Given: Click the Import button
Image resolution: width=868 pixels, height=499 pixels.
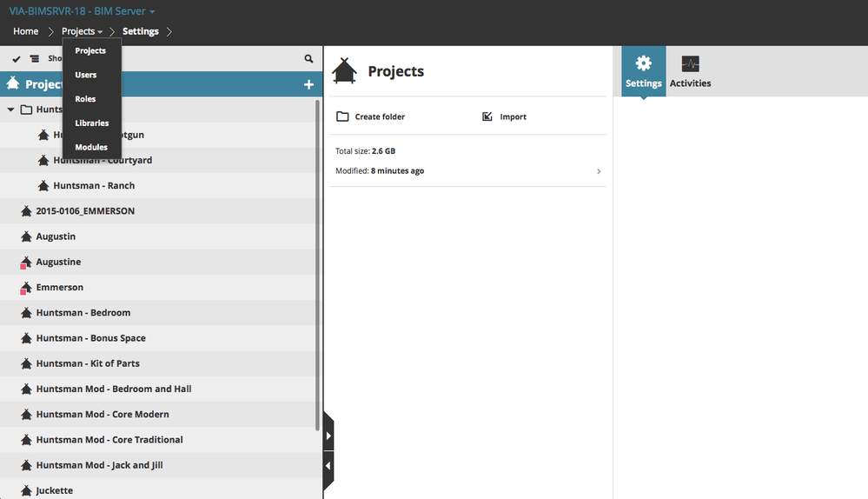Looking at the screenshot, I should point(504,116).
